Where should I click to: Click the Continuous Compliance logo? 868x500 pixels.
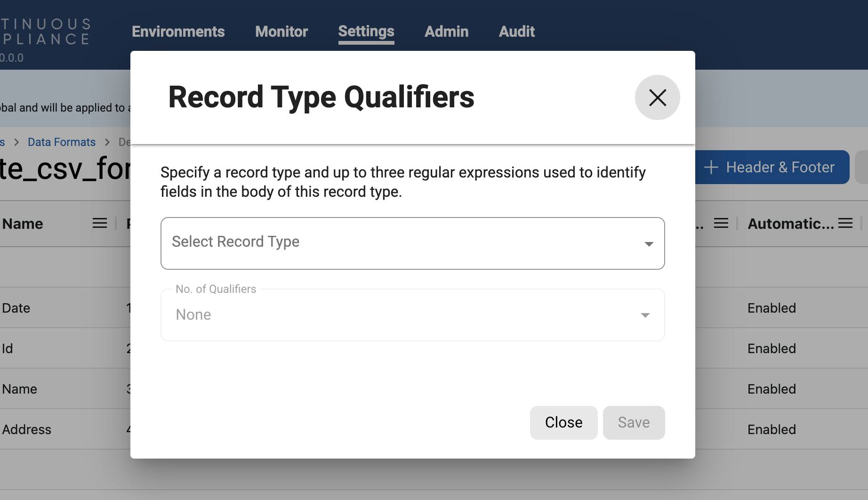[x=45, y=32]
